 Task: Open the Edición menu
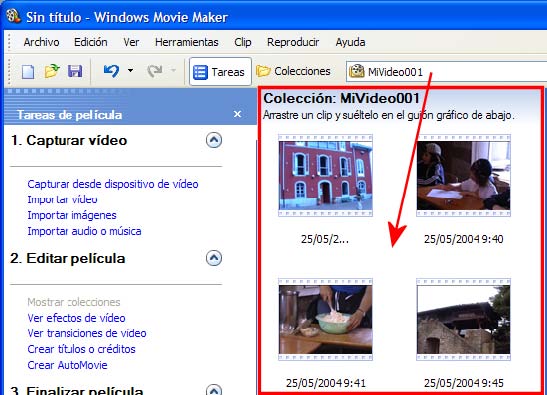(x=91, y=42)
